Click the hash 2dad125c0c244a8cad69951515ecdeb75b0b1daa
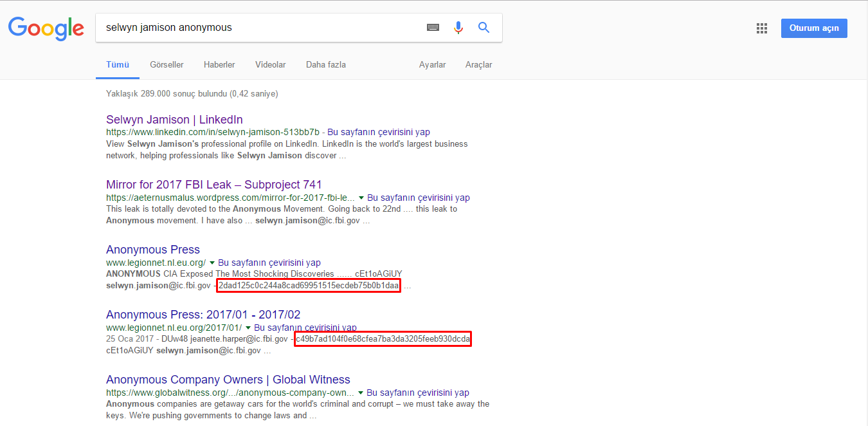Image resolution: width=868 pixels, height=426 pixels. (x=309, y=285)
